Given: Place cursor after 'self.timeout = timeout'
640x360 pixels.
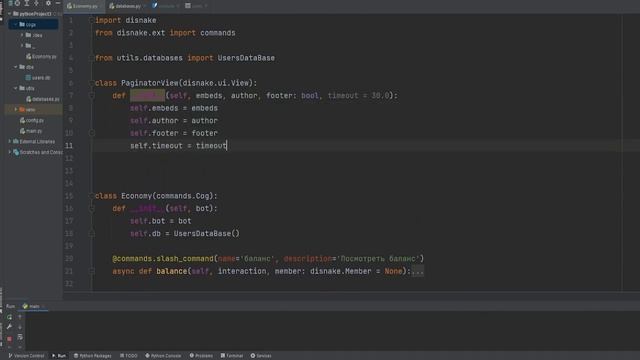Looking at the screenshot, I should pos(227,146).
